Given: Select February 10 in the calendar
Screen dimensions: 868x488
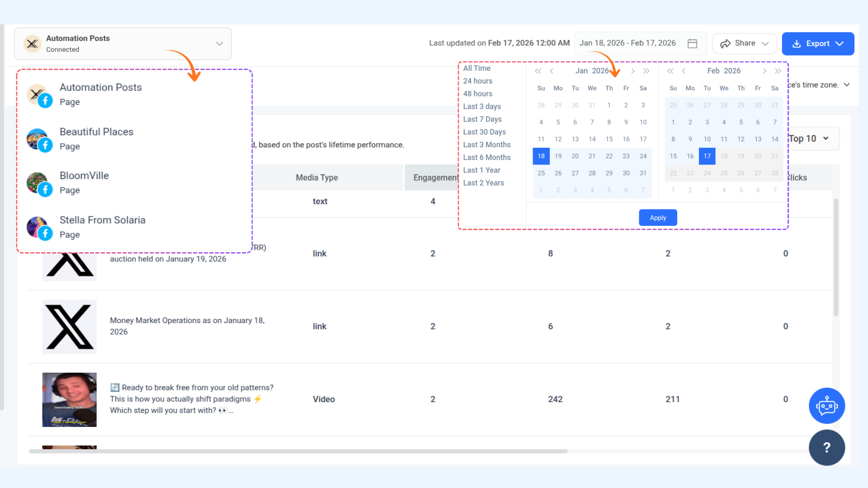Looking at the screenshot, I should [707, 139].
